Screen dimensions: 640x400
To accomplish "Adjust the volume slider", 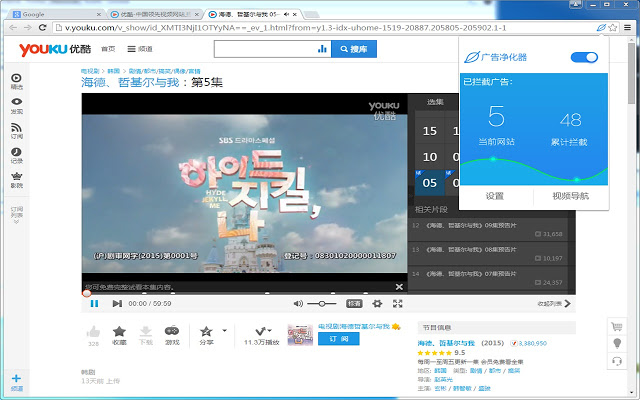I will [322, 303].
